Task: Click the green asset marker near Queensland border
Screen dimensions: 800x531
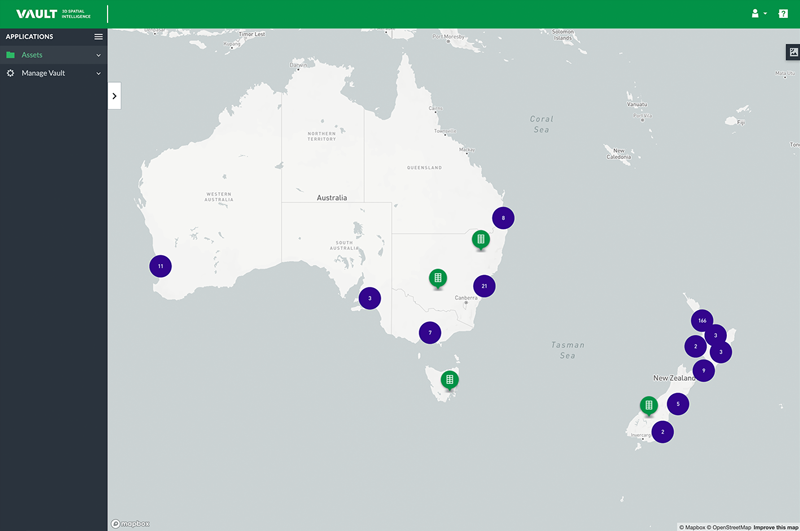Action: click(x=481, y=239)
